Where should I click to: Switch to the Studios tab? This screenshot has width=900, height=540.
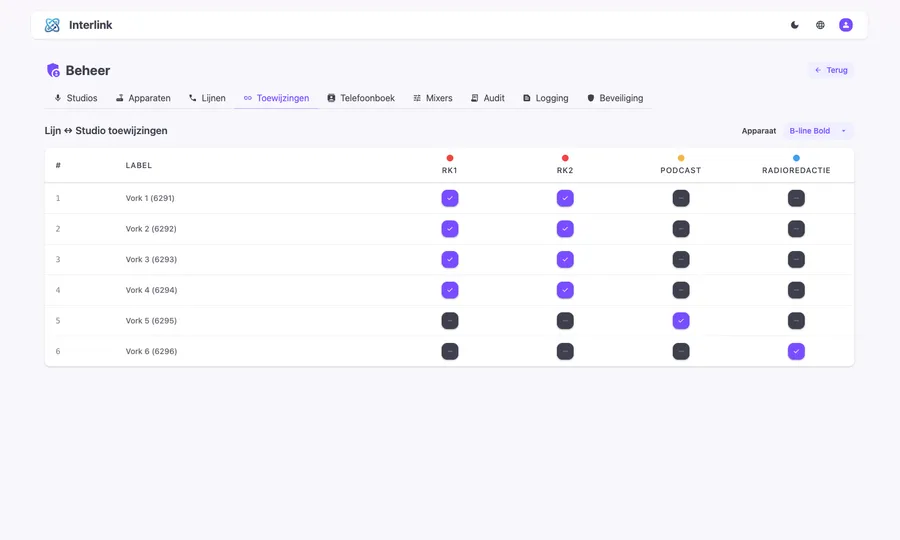click(76, 98)
